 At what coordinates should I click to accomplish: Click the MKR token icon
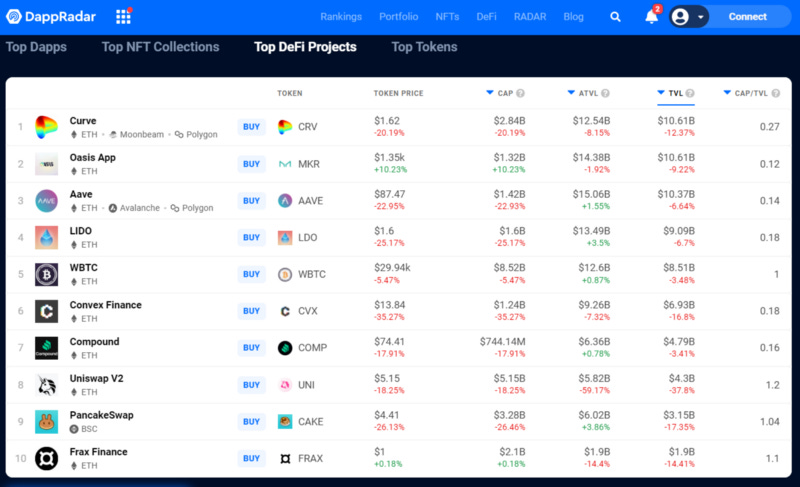pos(285,164)
